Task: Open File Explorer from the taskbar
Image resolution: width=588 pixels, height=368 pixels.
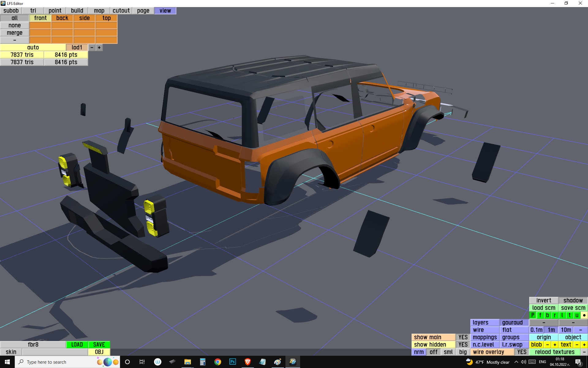Action: 187,362
